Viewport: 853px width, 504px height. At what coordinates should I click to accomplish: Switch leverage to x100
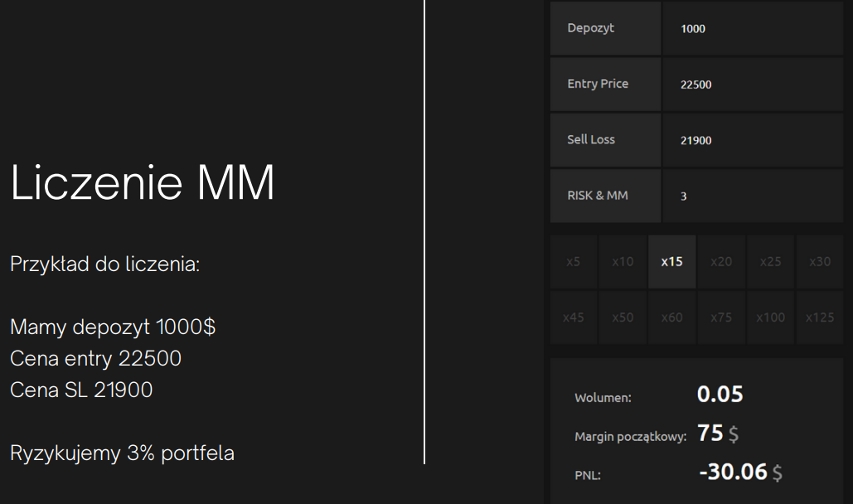pyautogui.click(x=770, y=317)
